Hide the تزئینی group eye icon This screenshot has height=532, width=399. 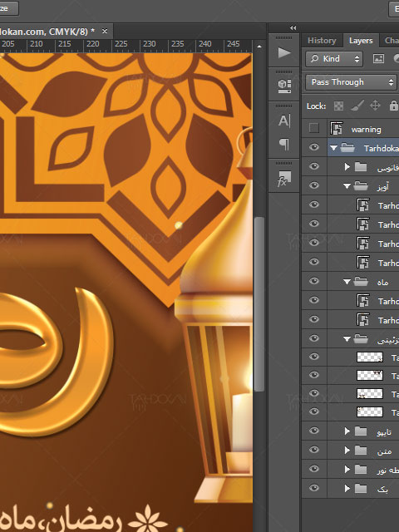pyautogui.click(x=314, y=338)
